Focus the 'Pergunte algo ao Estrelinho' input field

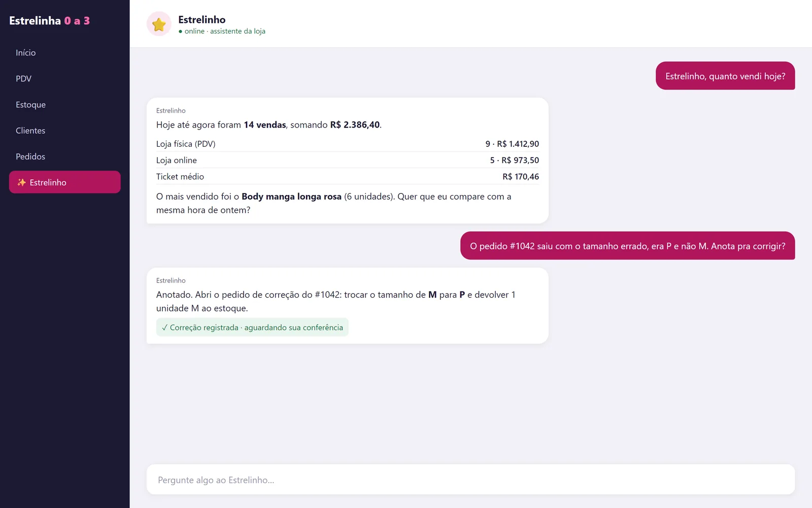(x=470, y=480)
